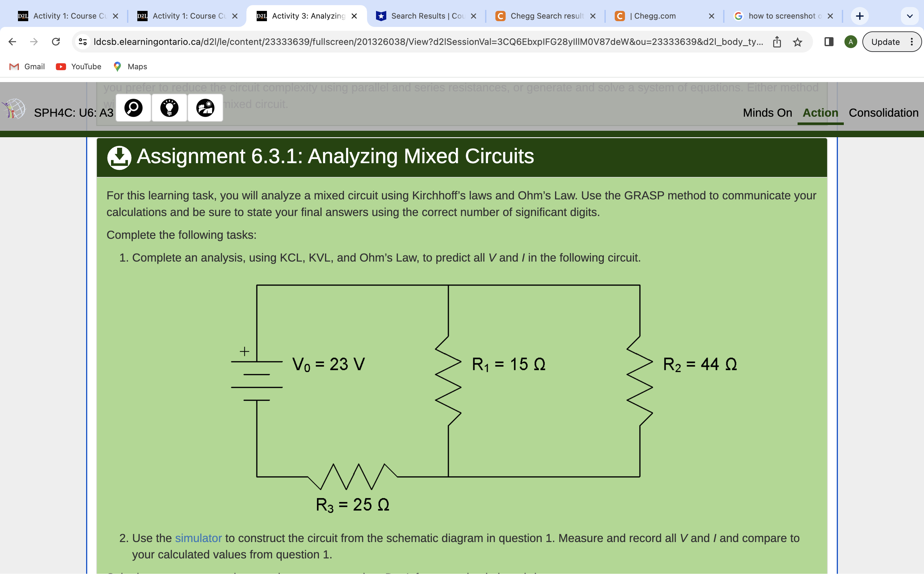Click the share icon in the address bar

777,42
